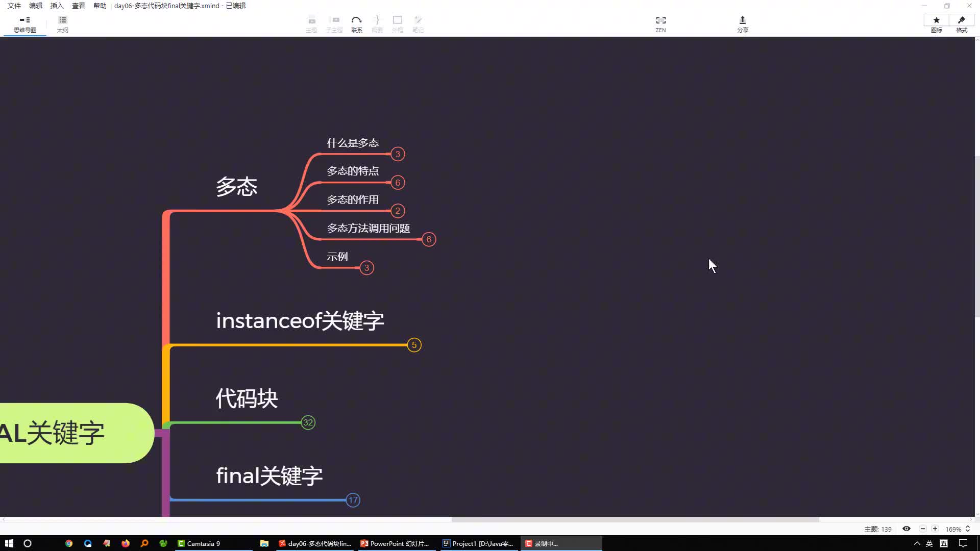Expand the 什么是多态 topic with 3 children
The height and width of the screenshot is (551, 980).
click(x=398, y=154)
